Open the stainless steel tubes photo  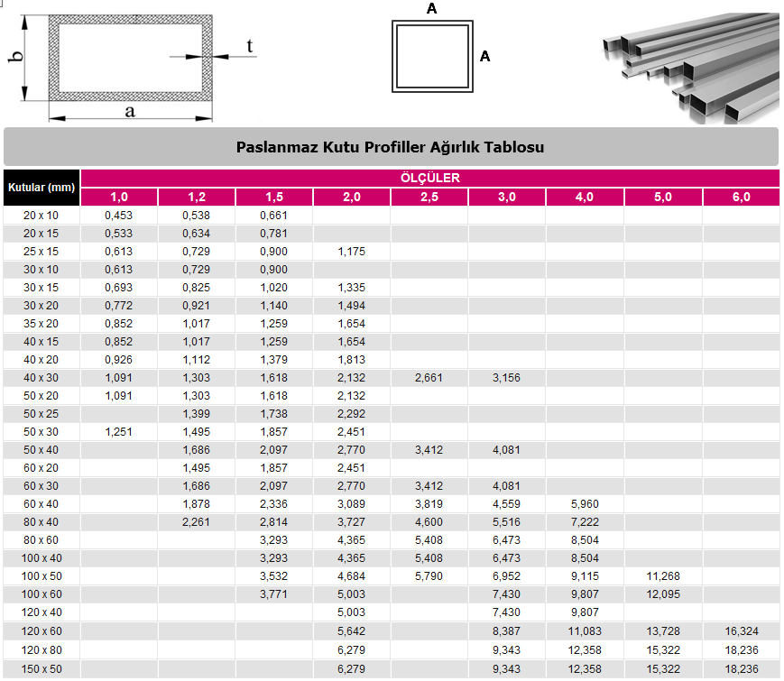coord(688,66)
